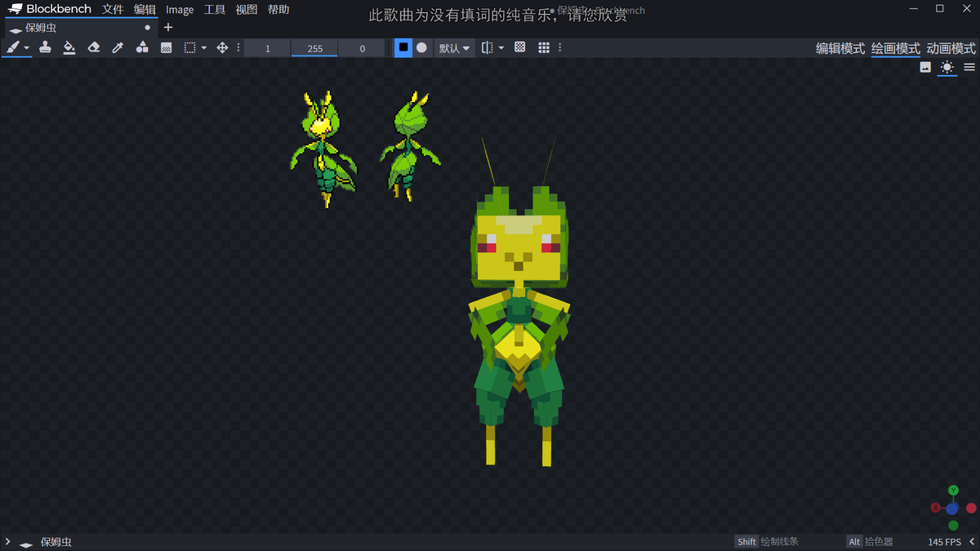Screen dimensions: 980x551
Task: Select the Draw Shape tool
Action: 141,47
